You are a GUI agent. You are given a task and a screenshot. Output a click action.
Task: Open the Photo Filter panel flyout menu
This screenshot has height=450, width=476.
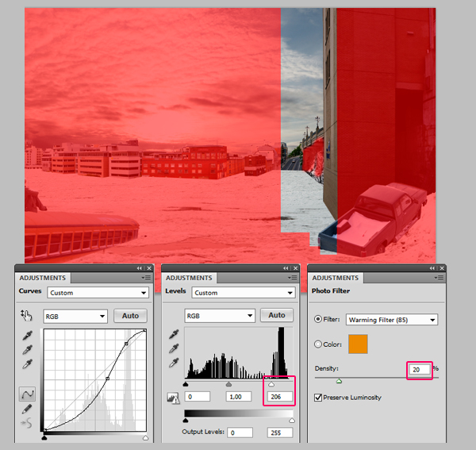[439, 278]
